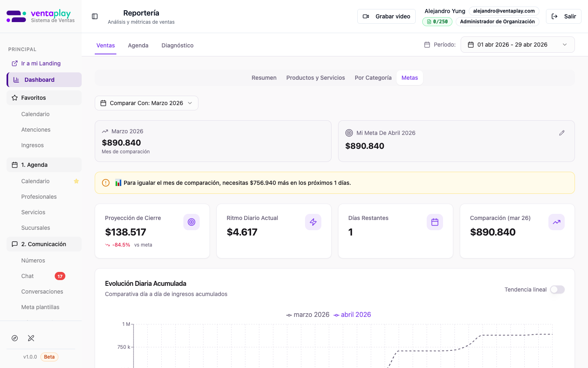This screenshot has height=368, width=588.
Task: Expand the Favoritos section in the sidebar
Action: click(x=33, y=98)
